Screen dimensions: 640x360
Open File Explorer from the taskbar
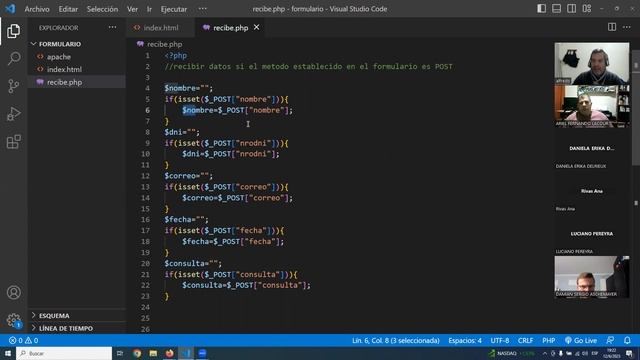point(153,353)
